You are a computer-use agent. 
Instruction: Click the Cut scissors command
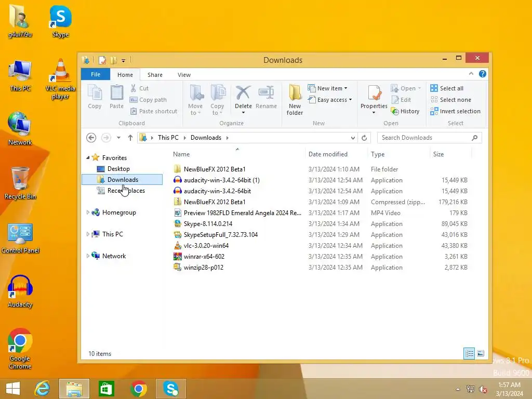(139, 88)
